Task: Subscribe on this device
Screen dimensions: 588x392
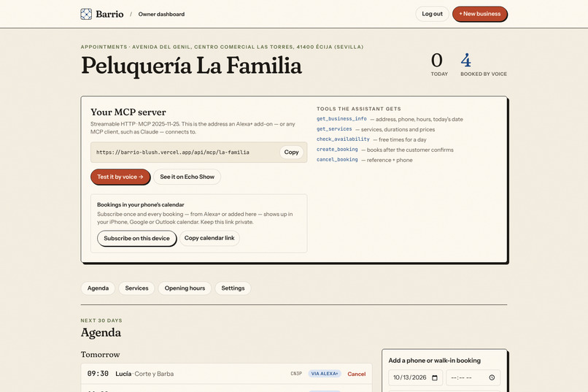Action: 136,238
